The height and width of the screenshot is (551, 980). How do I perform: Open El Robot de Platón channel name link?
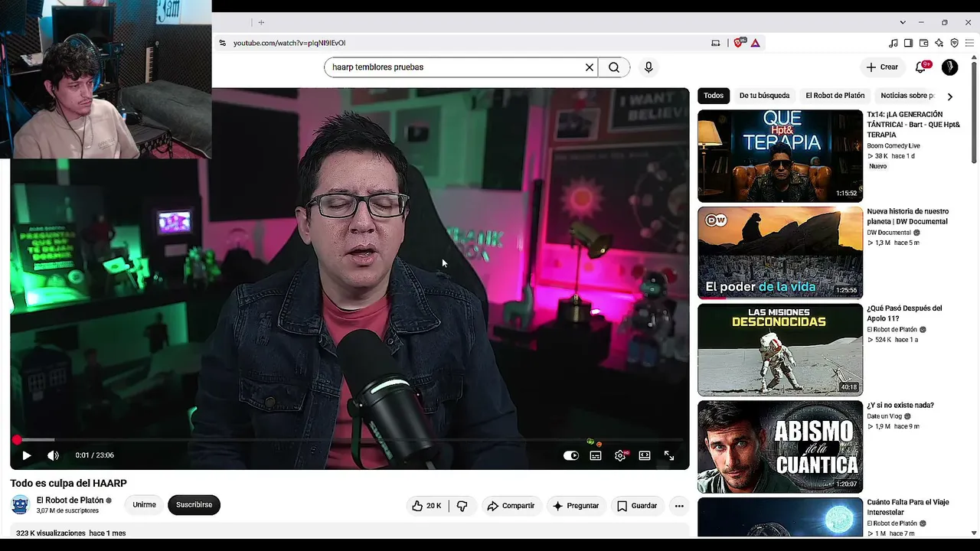[x=70, y=500]
